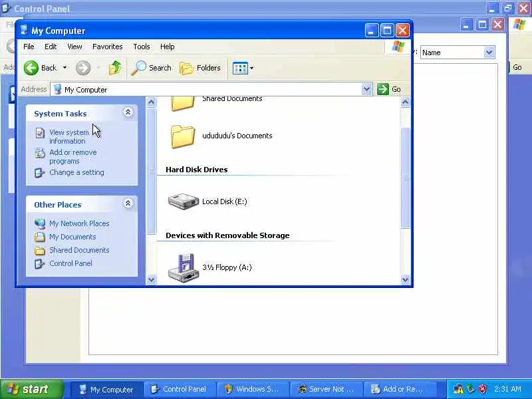The image size is (532, 399).
Task: Expand the address bar dropdown
Action: pos(366,90)
